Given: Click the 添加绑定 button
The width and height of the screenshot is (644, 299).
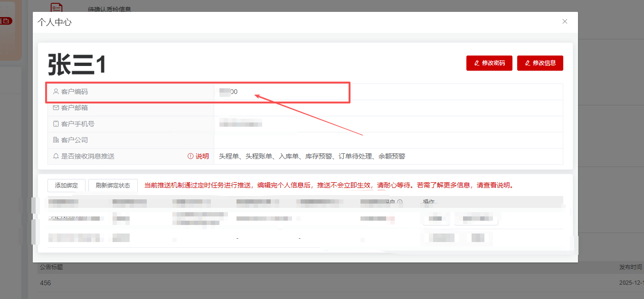Looking at the screenshot, I should point(66,185).
